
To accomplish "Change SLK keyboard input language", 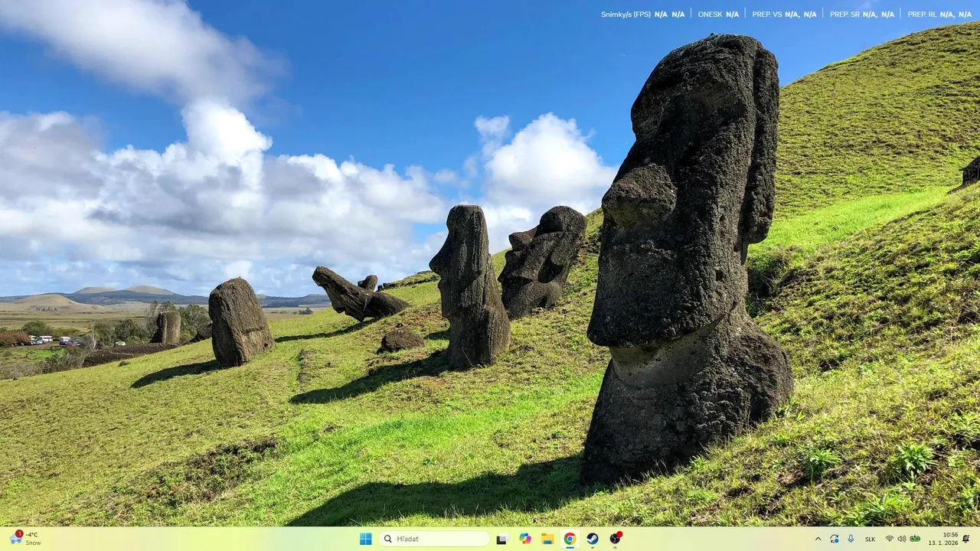I will point(871,539).
